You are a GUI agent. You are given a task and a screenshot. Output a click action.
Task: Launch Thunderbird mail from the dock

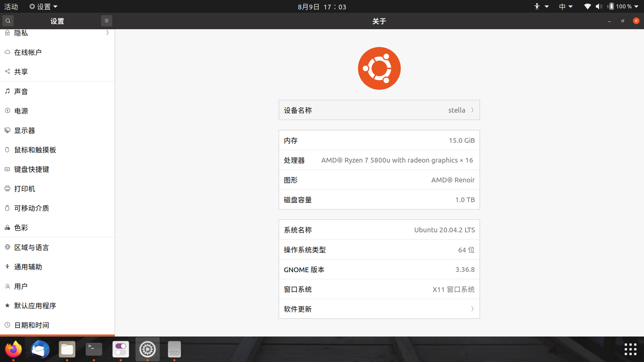[x=40, y=349]
